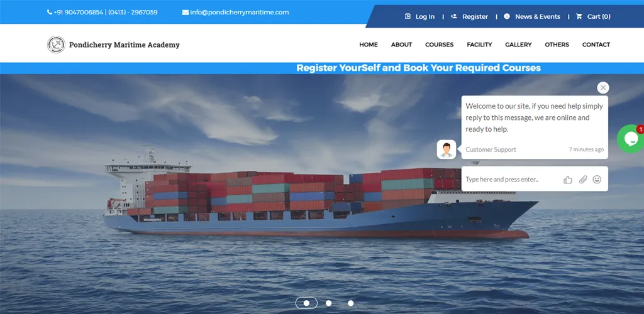Click the Log In door icon
The image size is (644, 314).
click(x=408, y=16)
